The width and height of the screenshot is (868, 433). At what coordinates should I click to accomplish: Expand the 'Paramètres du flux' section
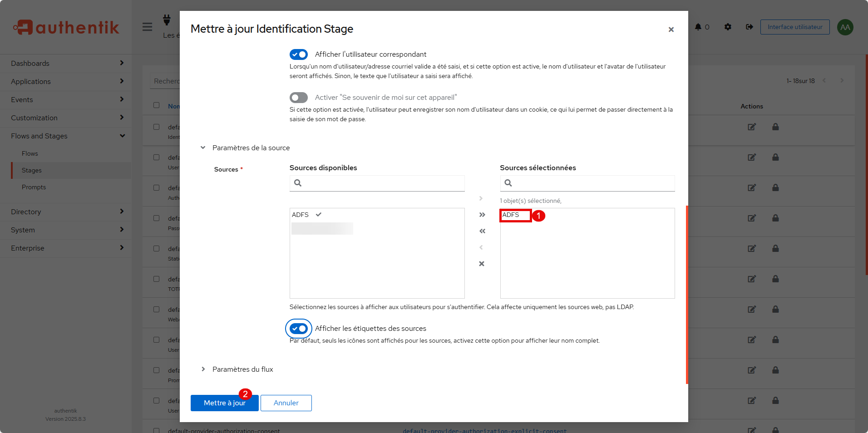tap(203, 369)
